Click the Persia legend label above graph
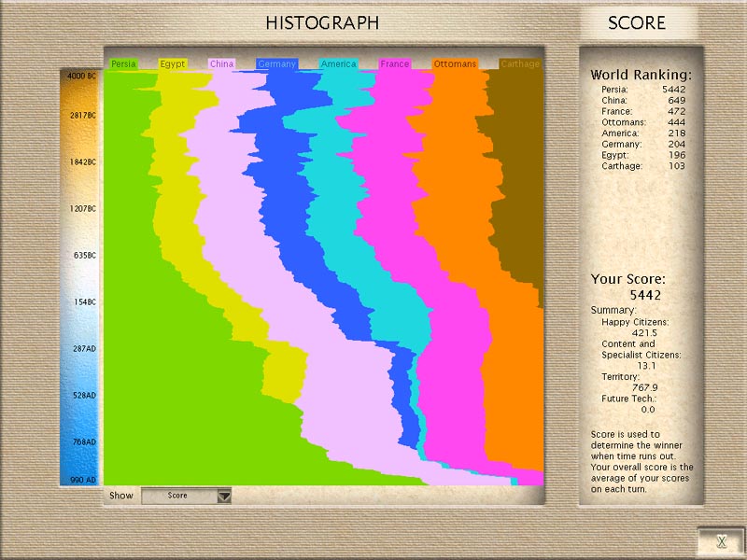Image resolution: width=747 pixels, height=560 pixels. point(124,64)
